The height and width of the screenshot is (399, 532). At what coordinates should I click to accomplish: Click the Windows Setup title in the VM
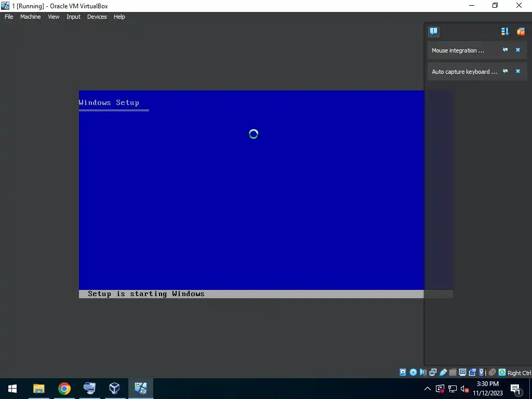tap(109, 102)
